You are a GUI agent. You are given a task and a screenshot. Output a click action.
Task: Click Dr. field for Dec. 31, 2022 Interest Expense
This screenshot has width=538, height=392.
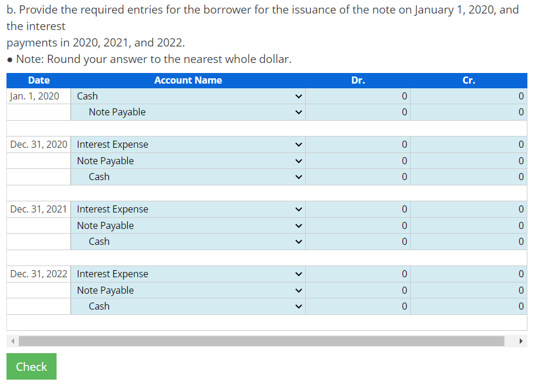point(358,274)
